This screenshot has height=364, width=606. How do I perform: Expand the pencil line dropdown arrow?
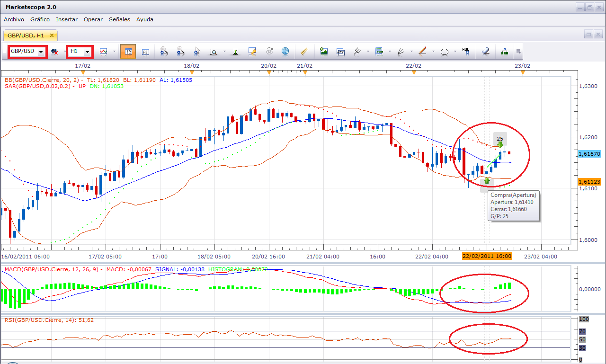click(x=433, y=52)
